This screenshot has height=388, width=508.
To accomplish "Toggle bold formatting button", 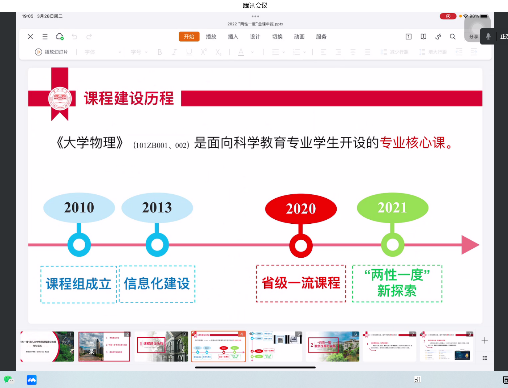I will coord(160,52).
